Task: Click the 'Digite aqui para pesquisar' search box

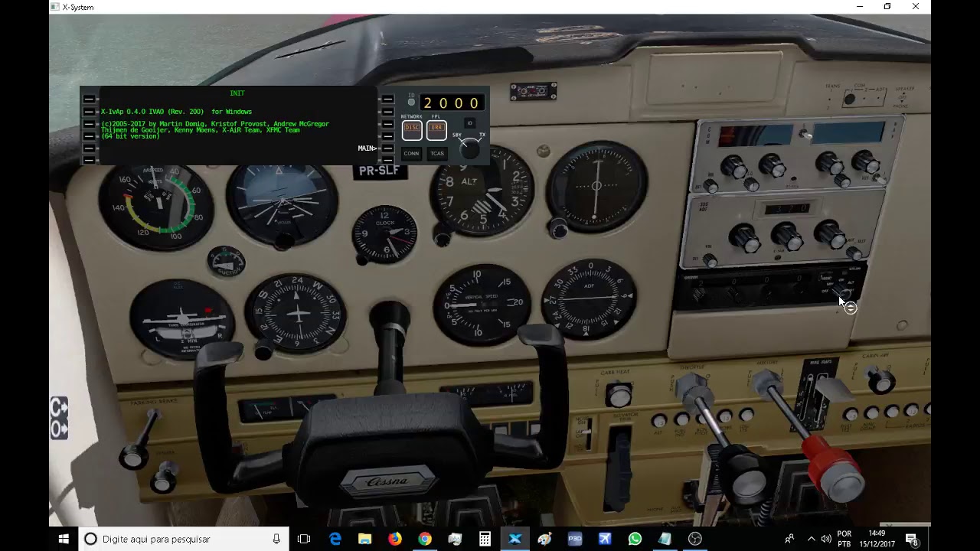Action: pyautogui.click(x=184, y=539)
